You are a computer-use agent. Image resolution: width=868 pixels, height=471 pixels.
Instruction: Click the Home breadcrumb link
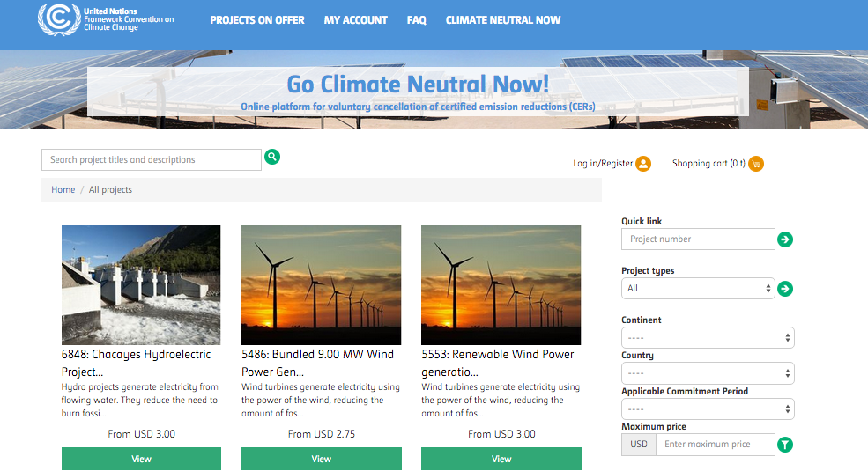pyautogui.click(x=63, y=190)
